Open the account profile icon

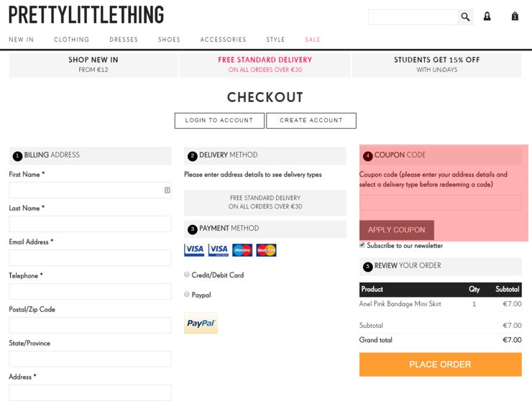click(x=487, y=17)
